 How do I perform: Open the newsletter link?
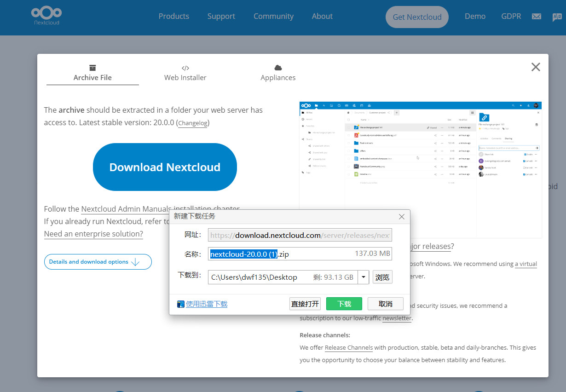click(x=397, y=318)
